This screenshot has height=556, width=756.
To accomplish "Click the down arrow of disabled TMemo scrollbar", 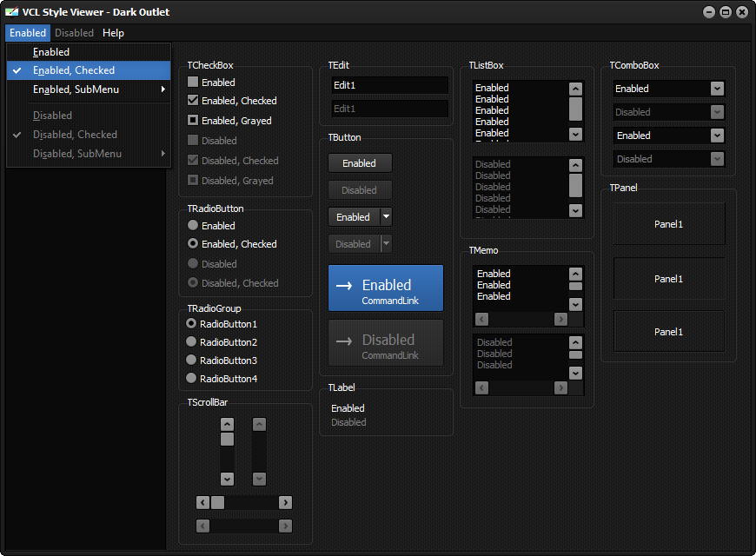I will [x=575, y=373].
